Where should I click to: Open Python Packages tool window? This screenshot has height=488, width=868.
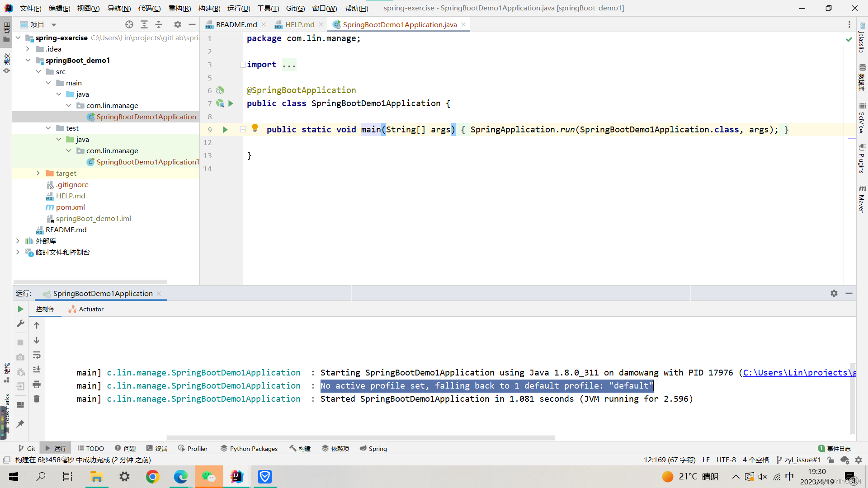coord(249,448)
